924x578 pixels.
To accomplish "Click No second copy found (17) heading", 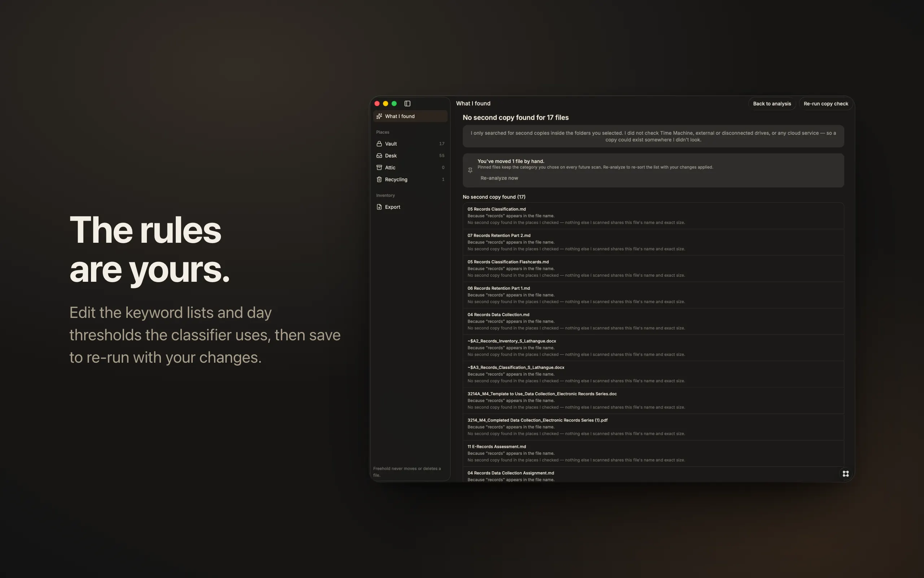I will [494, 197].
